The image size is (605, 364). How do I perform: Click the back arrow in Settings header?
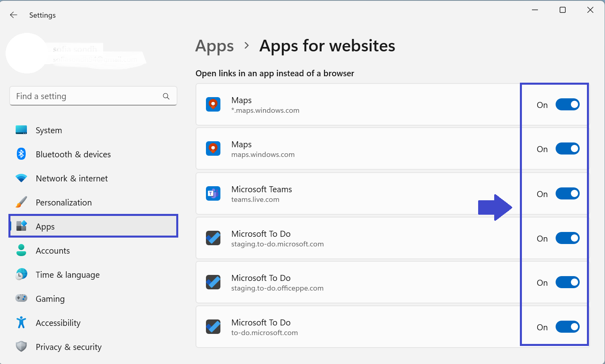[x=14, y=15]
